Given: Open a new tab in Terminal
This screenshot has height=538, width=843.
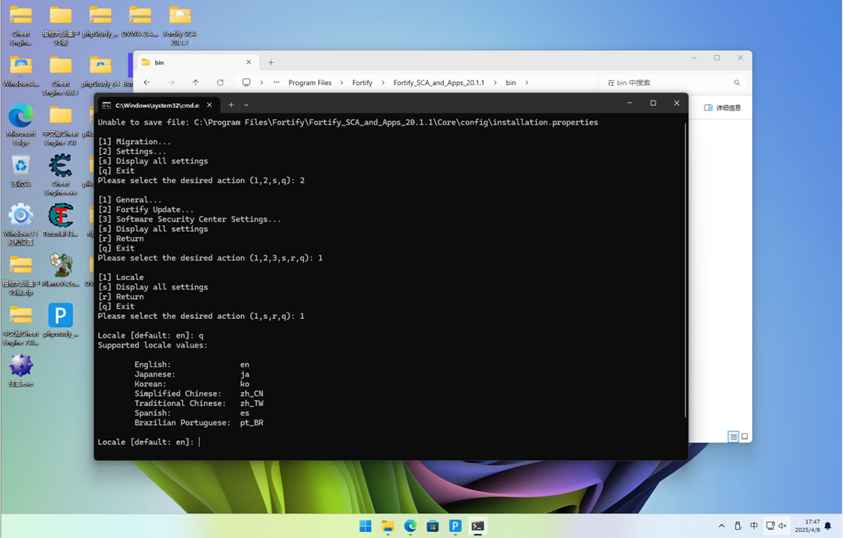Looking at the screenshot, I should 231,105.
